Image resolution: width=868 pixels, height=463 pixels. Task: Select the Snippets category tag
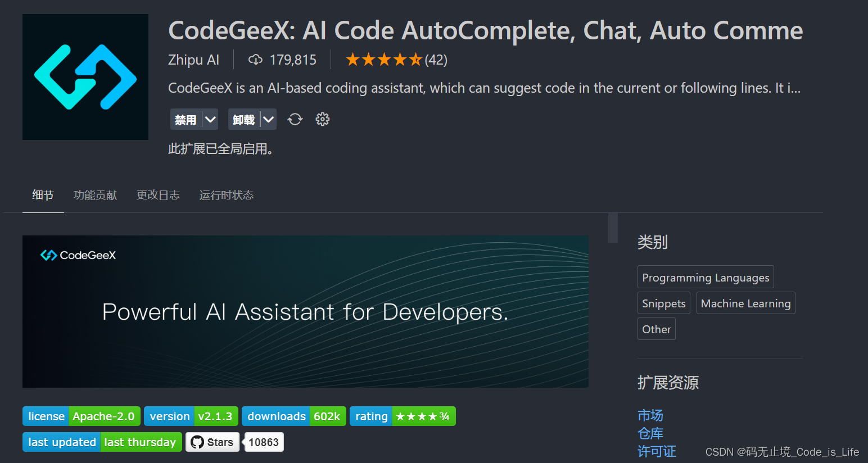(664, 303)
